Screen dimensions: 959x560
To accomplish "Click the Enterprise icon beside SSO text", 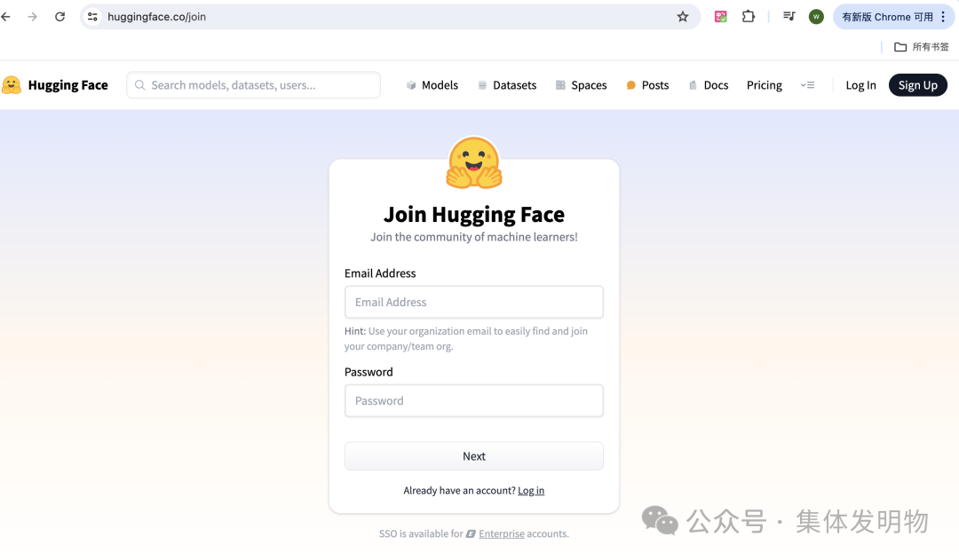I will tap(471, 533).
